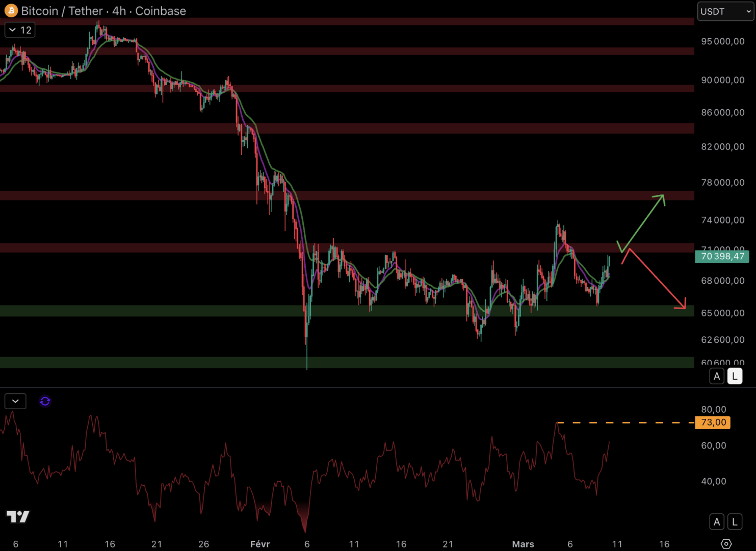Click the 26 date label on the time axis
Screen dimensions: 756x551
point(203,544)
